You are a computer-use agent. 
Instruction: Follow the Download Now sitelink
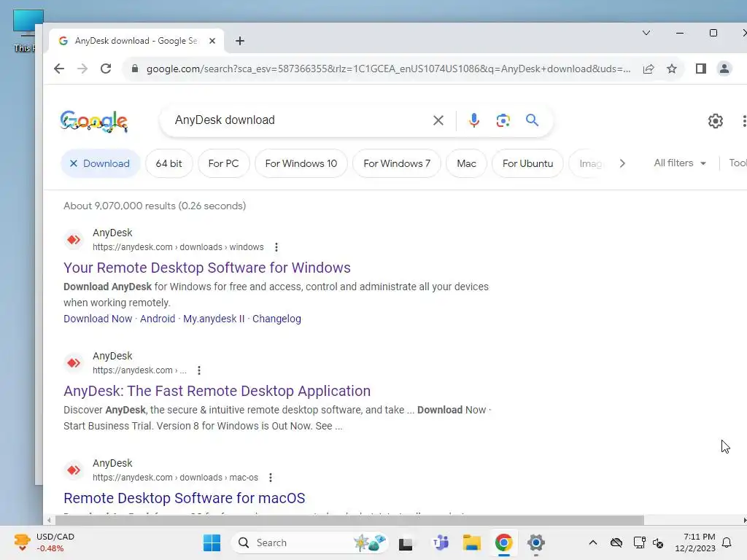[x=98, y=319]
